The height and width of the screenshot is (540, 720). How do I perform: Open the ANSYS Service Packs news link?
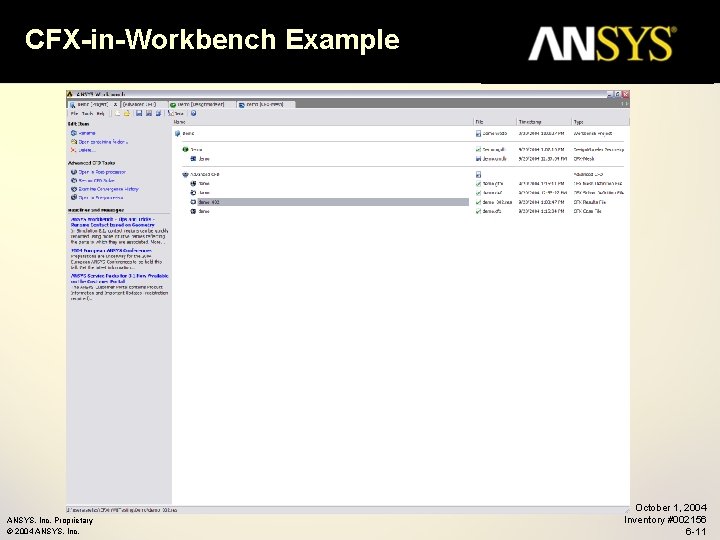[x=119, y=278]
